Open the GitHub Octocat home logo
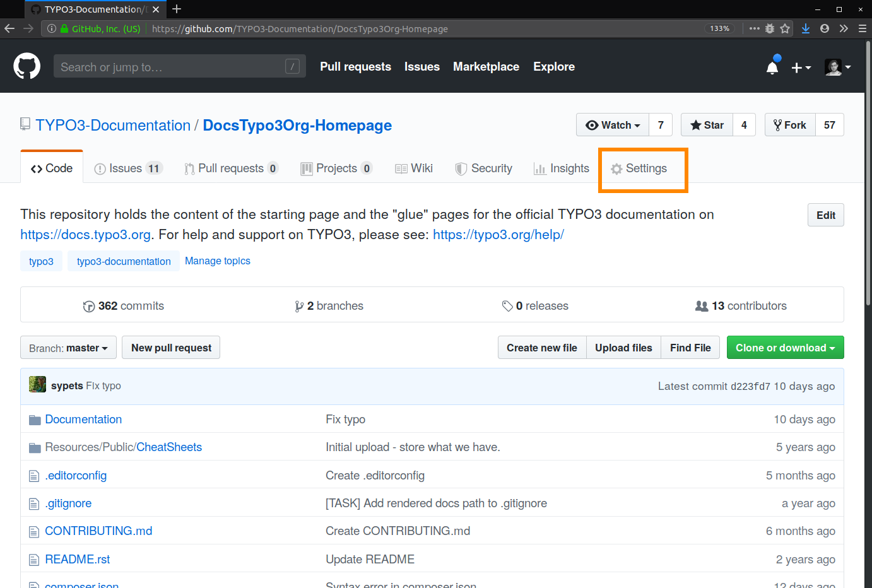The image size is (872, 588). [x=27, y=66]
